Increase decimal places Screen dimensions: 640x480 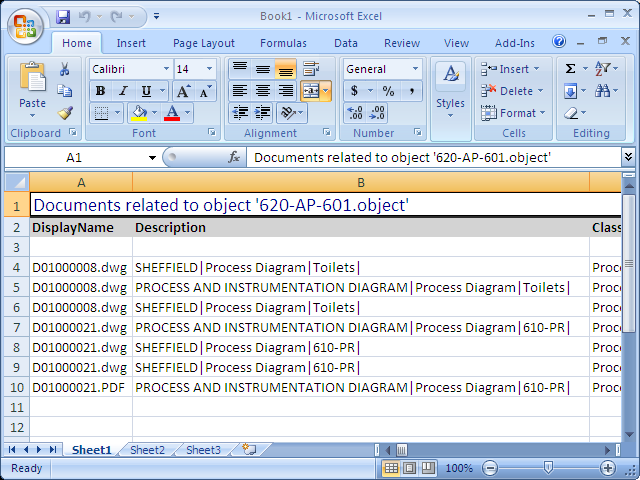click(354, 113)
